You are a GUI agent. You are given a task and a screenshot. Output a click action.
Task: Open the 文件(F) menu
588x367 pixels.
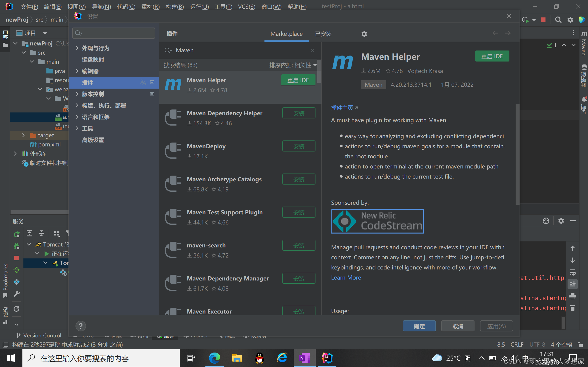(x=29, y=7)
